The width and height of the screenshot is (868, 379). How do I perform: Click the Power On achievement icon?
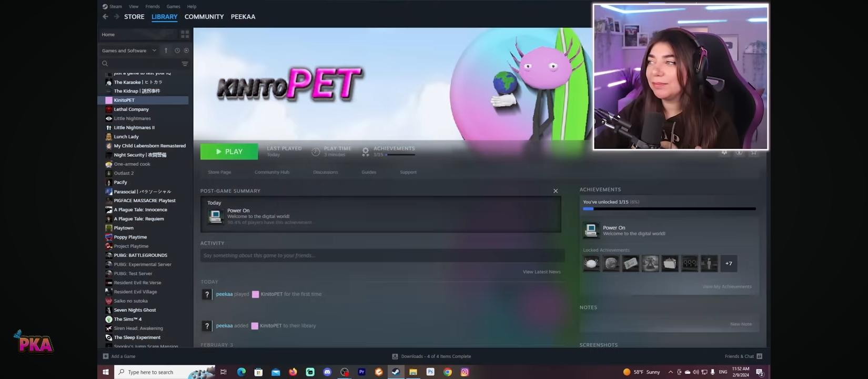pyautogui.click(x=591, y=230)
